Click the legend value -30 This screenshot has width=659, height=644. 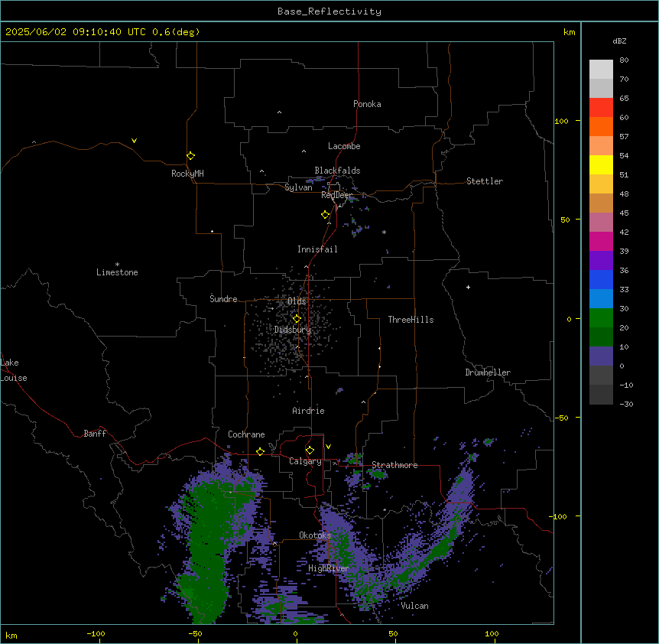pos(626,404)
